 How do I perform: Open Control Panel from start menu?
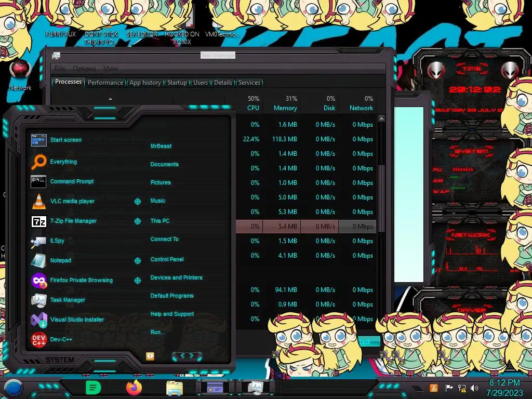click(x=167, y=260)
